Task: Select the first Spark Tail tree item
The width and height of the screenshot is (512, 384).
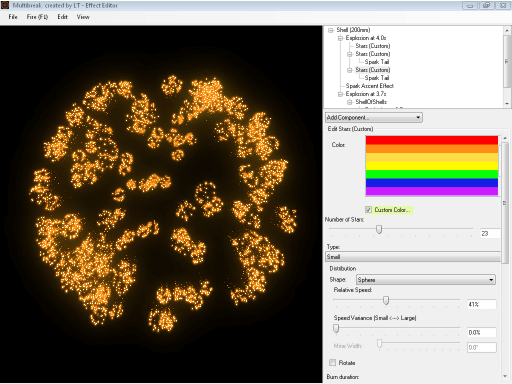Action: pos(377,62)
